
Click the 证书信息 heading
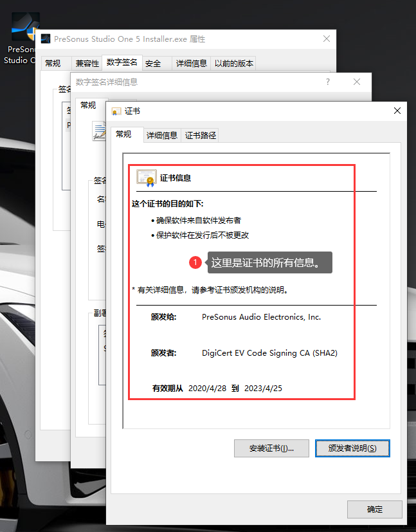176,178
